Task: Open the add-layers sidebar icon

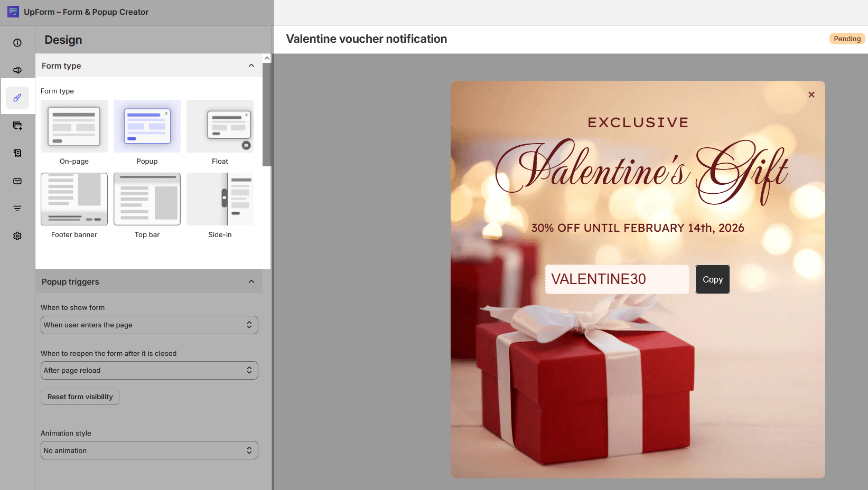Action: coord(17,126)
